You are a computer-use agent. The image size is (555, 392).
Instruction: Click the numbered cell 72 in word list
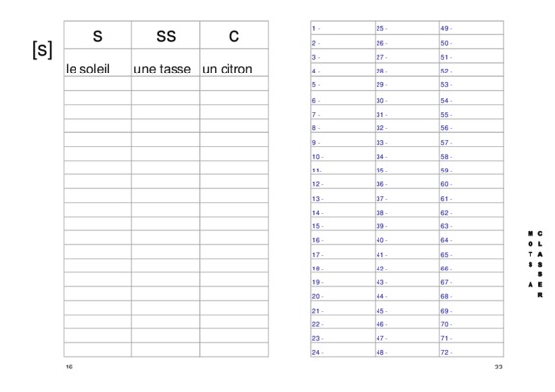click(472, 350)
